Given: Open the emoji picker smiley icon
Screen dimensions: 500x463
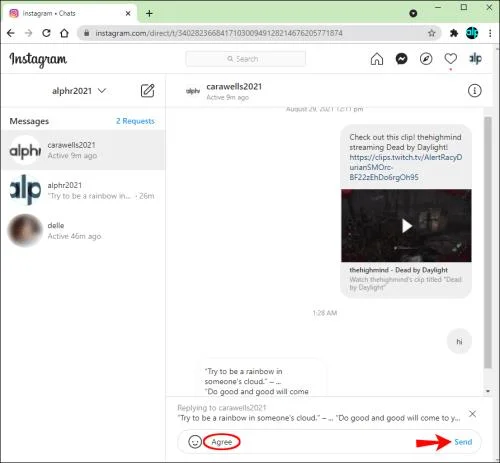Looking at the screenshot, I should point(195,442).
